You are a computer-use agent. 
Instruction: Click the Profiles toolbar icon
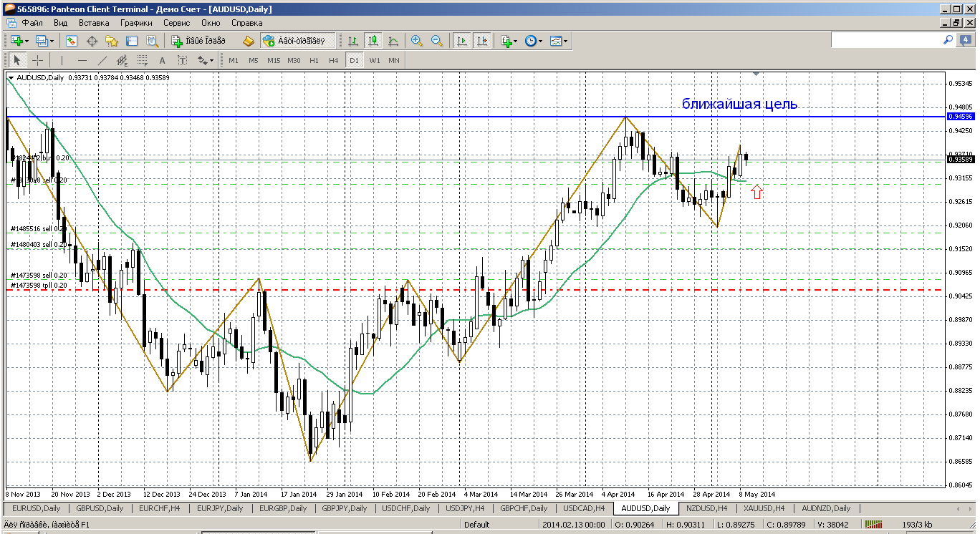(41, 41)
